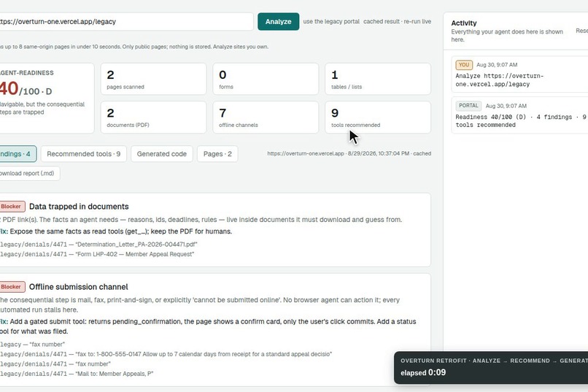Select the 'tables / lists' stat card
The width and height of the screenshot is (588, 392).
(378, 79)
